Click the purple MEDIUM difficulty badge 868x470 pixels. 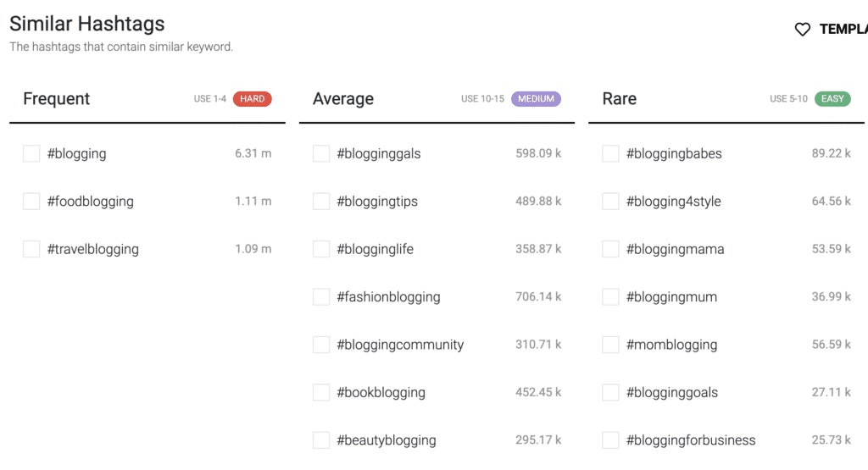536,99
